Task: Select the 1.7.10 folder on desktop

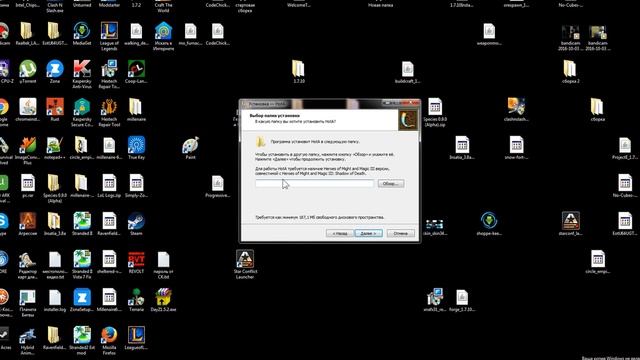Action: click(x=299, y=72)
